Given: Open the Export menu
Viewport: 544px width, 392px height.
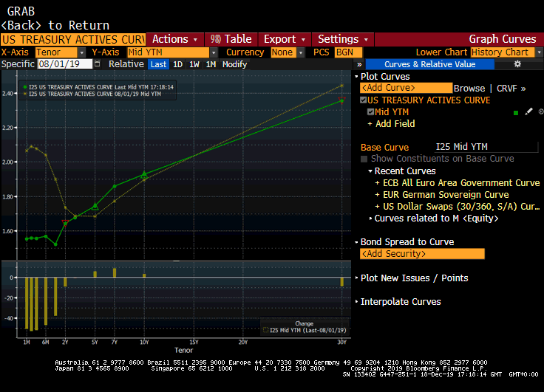Looking at the screenshot, I should point(285,39).
